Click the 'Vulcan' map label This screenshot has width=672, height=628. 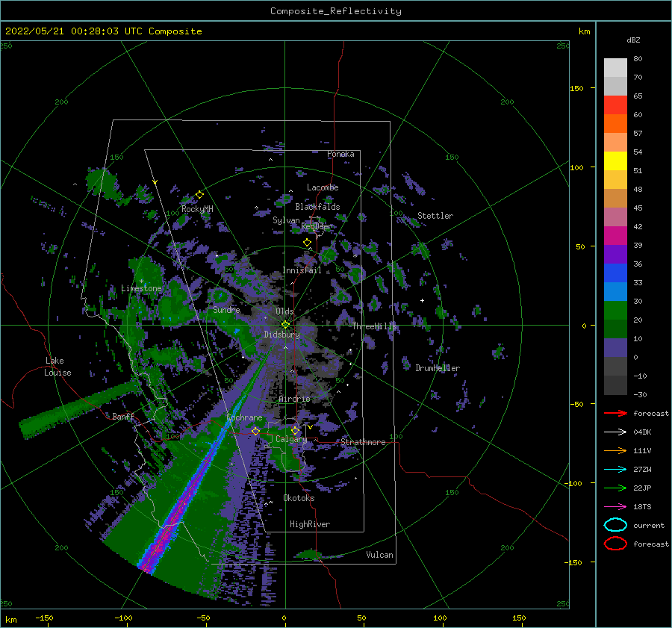[x=380, y=555]
